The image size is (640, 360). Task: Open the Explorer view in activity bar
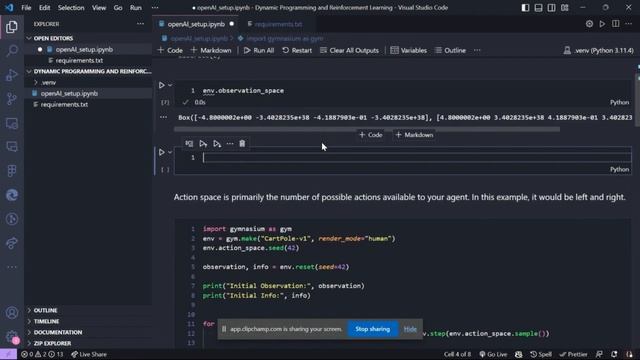click(x=12, y=27)
